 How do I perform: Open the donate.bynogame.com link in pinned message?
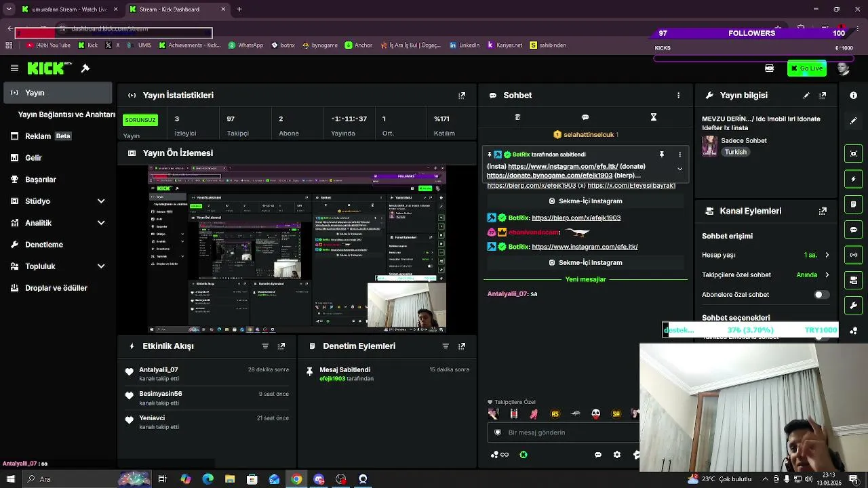549,176
